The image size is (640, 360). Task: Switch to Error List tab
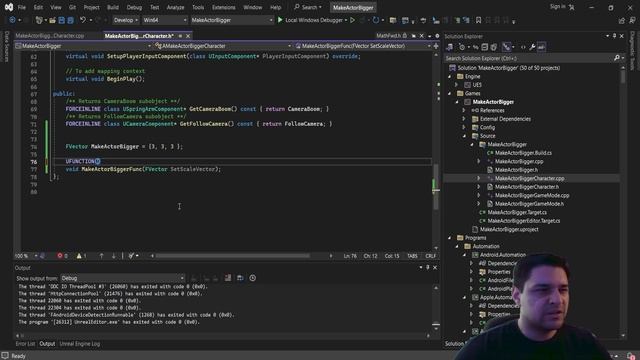click(x=25, y=344)
